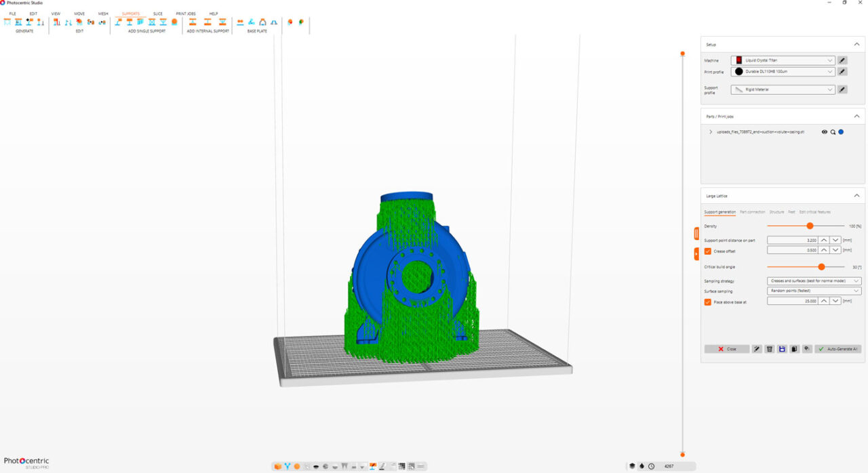Hide the uploaded STL part with eye icon
Viewport: 868px width, 473px height.
tap(825, 132)
